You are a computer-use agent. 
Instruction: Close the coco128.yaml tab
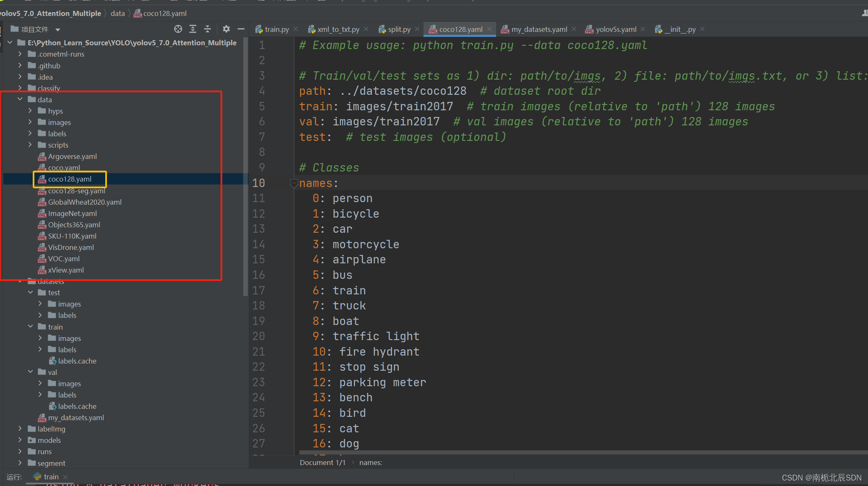[x=489, y=29]
